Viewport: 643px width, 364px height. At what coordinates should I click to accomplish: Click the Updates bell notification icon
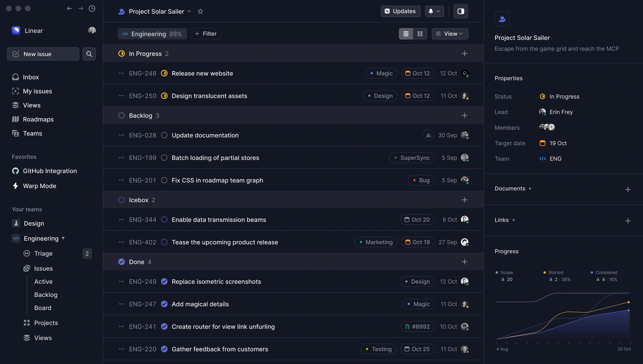coord(431,11)
